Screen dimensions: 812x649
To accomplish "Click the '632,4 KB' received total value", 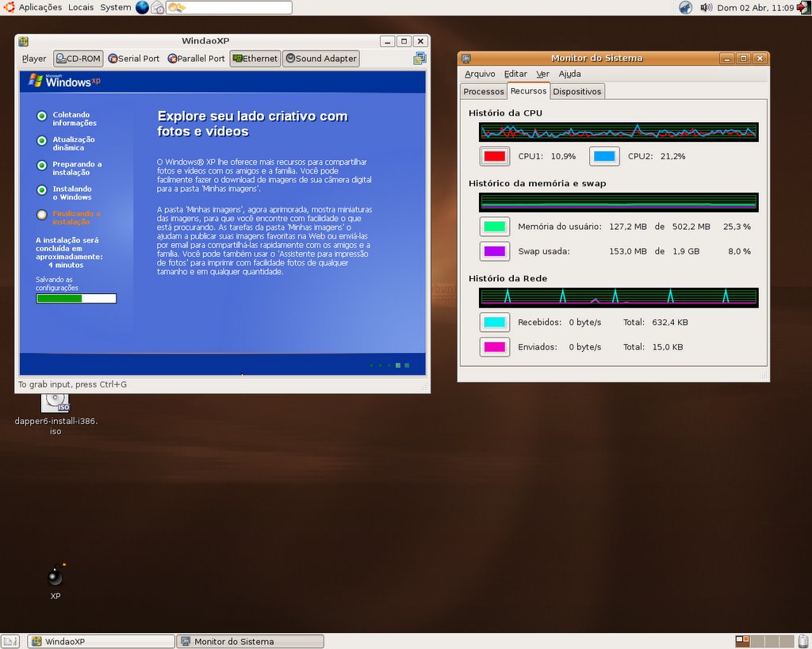I will pos(669,323).
